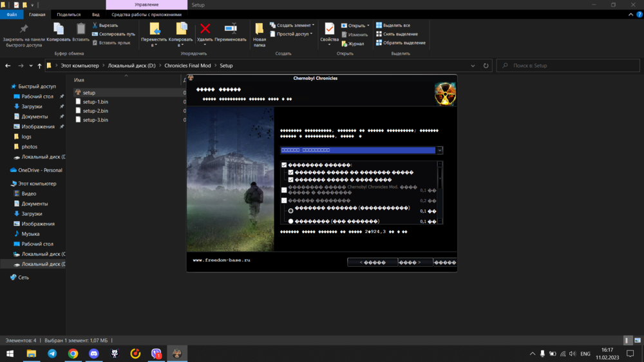Screen dimensions: 644x362
Task: Click the Rename (Переименовать) ribbon icon
Action: pos(231,29)
